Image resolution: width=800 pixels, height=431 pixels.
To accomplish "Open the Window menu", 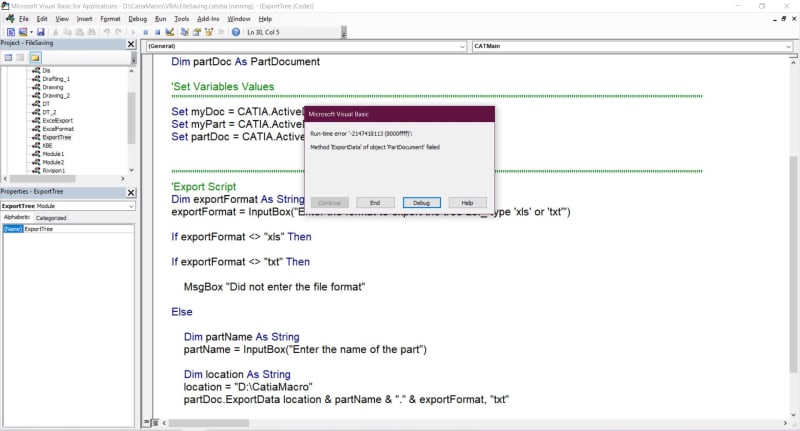I will point(239,19).
